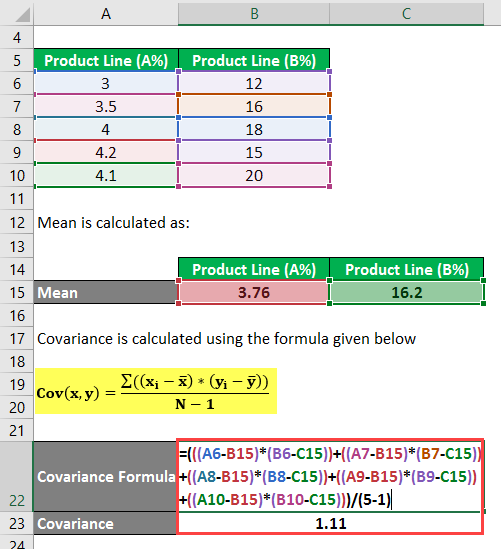Image resolution: width=501 pixels, height=549 pixels.
Task: Select row 6 header
Action: tap(16, 83)
